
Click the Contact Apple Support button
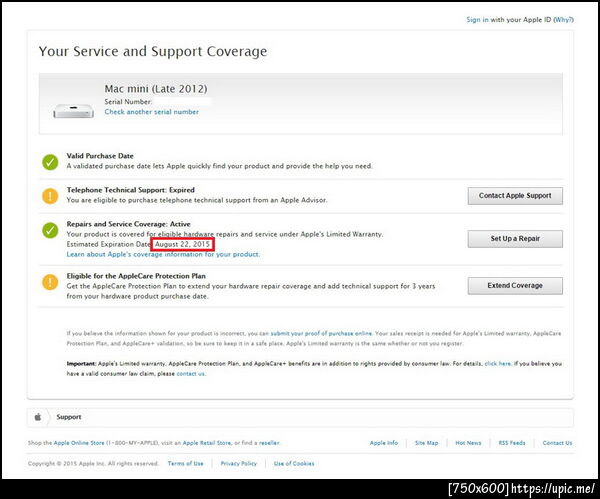click(515, 196)
